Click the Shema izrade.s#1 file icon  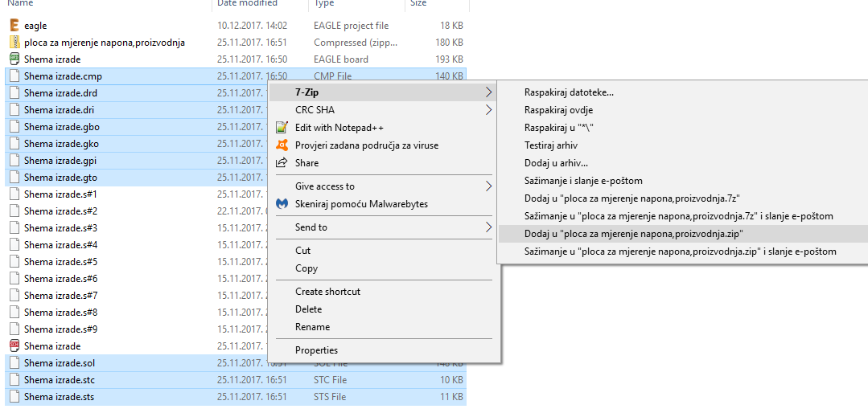click(14, 194)
